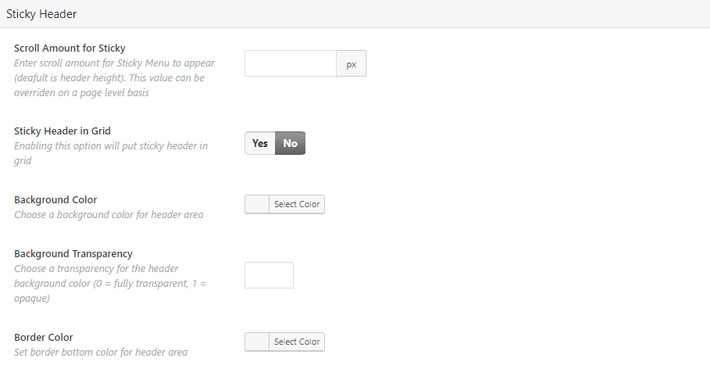Image resolution: width=710 pixels, height=378 pixels.
Task: Click the 'put sticky header in grid' description
Action: click(x=111, y=153)
